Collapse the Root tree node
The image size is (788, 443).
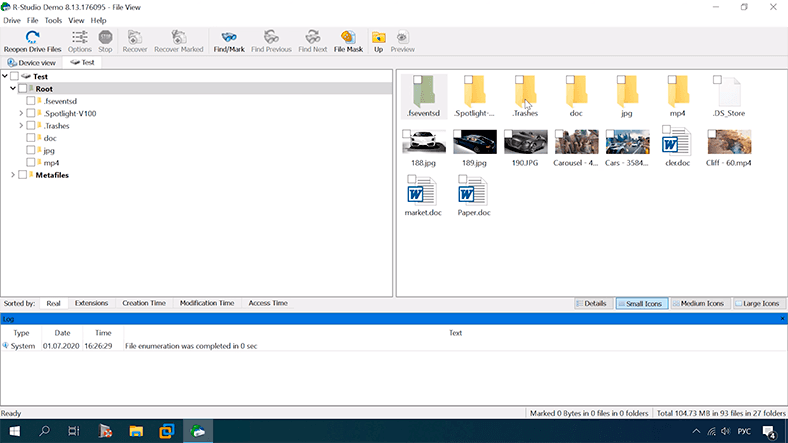12,88
